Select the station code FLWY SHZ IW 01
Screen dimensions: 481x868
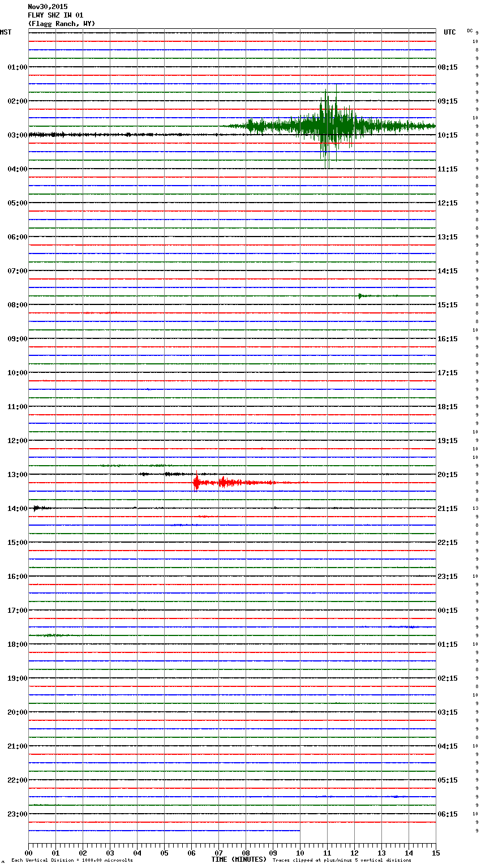(55, 15)
